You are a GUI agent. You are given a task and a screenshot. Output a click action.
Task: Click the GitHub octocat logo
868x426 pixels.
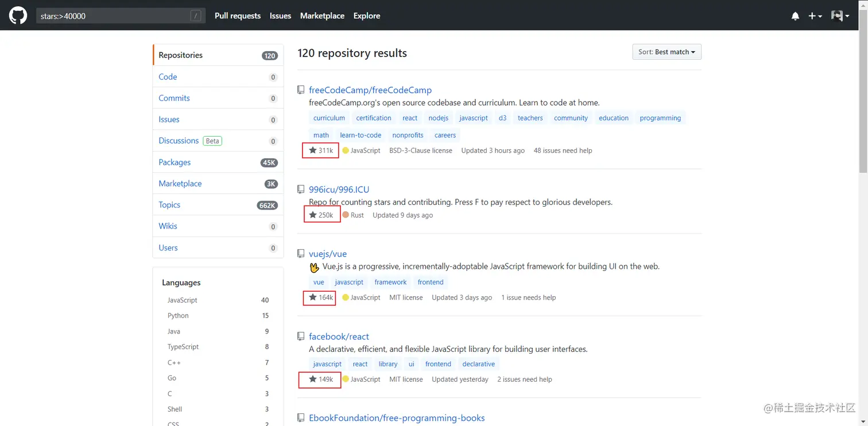[x=18, y=16]
